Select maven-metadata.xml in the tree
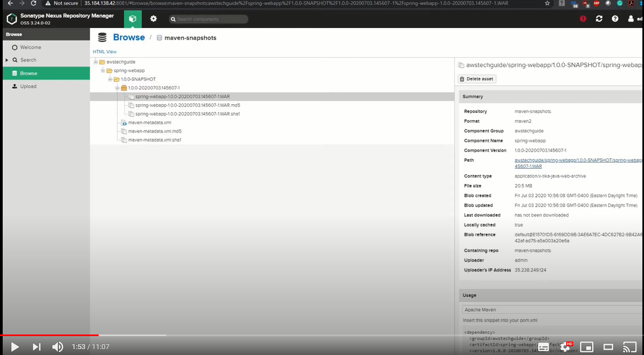The image size is (644, 355). click(x=150, y=122)
